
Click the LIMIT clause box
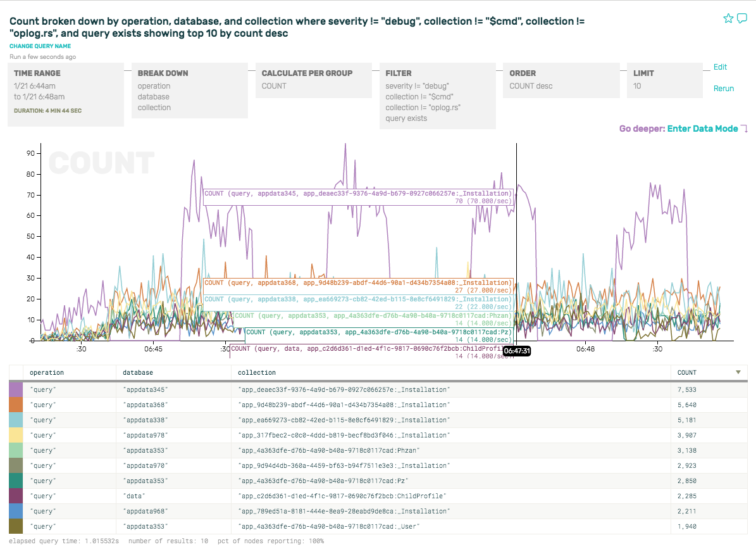pyautogui.click(x=664, y=80)
